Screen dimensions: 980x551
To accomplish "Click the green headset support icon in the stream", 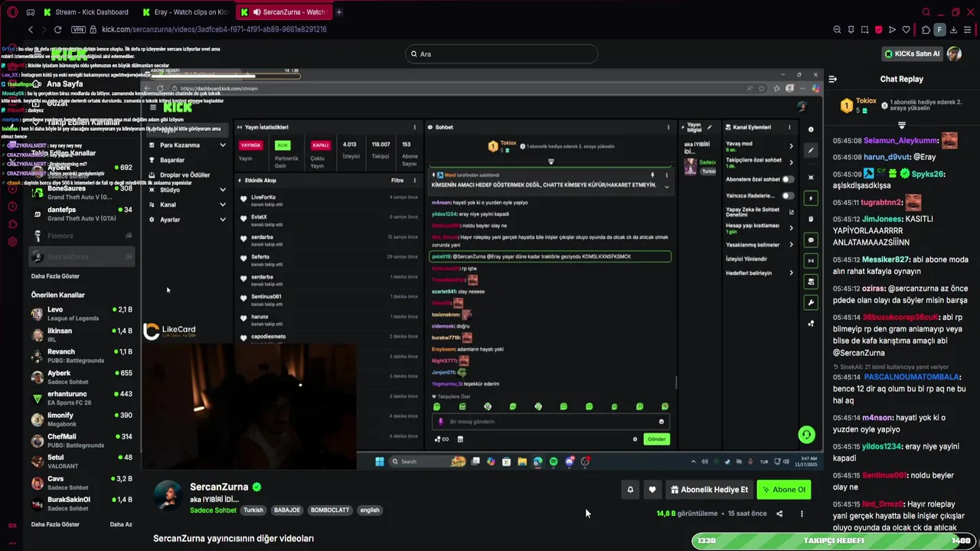I will point(806,435).
